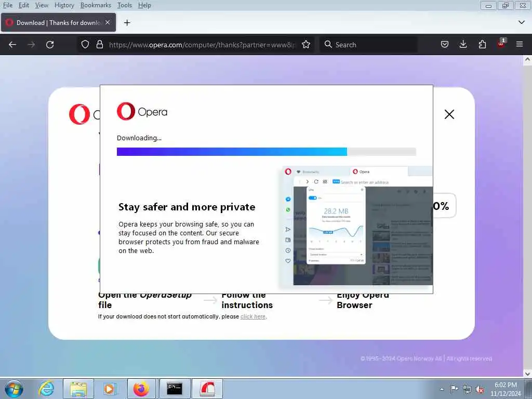Switch to Command Prompt in taskbar
Viewport: 532px width, 399px height.
tap(175, 389)
